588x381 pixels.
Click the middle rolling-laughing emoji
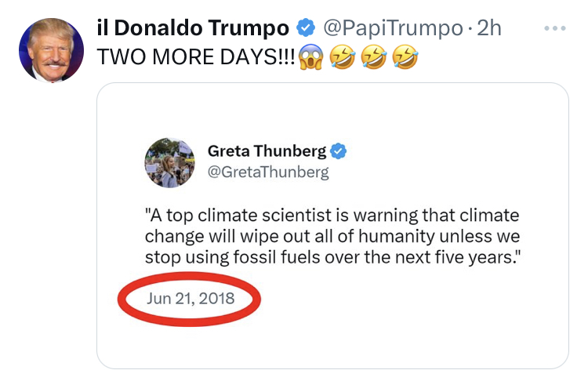click(x=375, y=57)
